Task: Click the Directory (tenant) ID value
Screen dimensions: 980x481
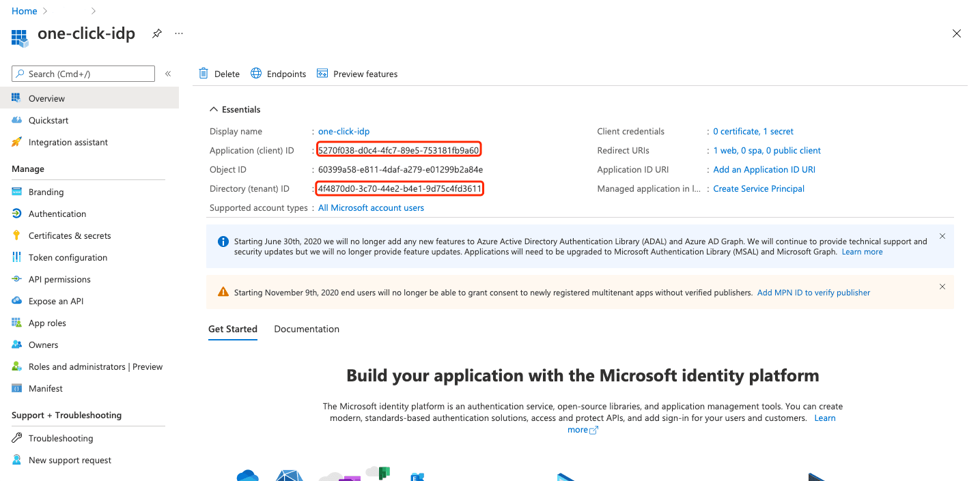Action: click(400, 188)
